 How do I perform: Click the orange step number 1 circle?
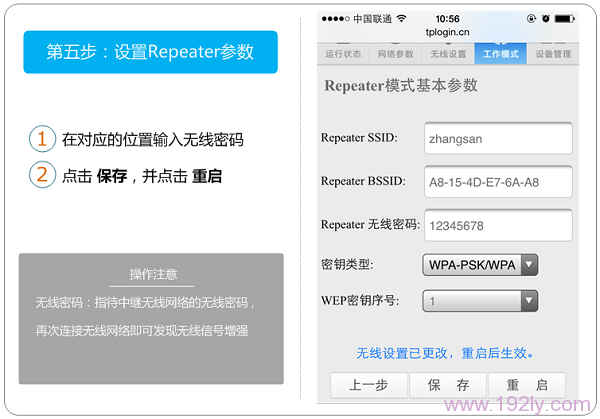pyautogui.click(x=41, y=139)
